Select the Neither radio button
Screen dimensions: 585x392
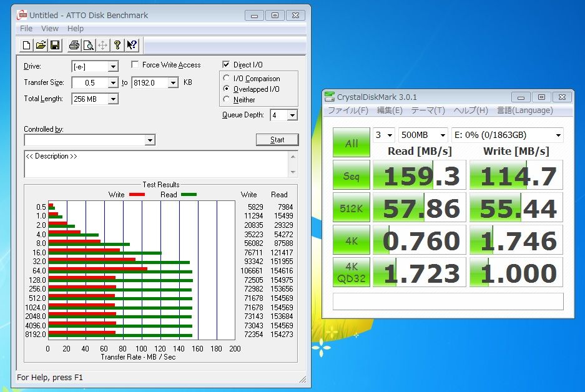click(226, 99)
